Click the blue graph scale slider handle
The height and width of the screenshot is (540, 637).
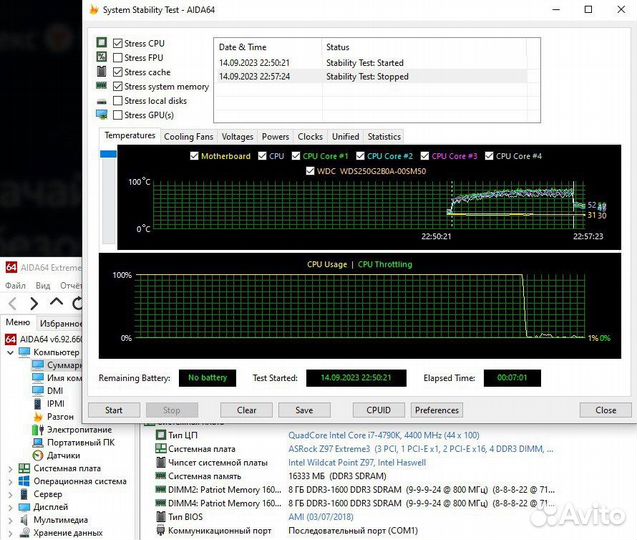point(108,154)
